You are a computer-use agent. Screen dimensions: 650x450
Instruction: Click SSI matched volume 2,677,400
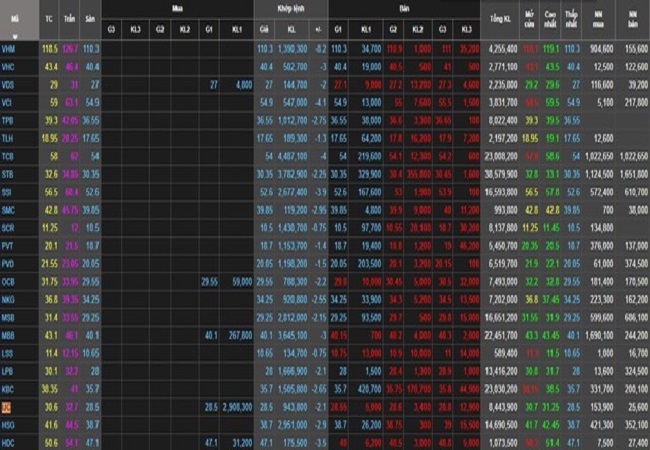coord(293,192)
